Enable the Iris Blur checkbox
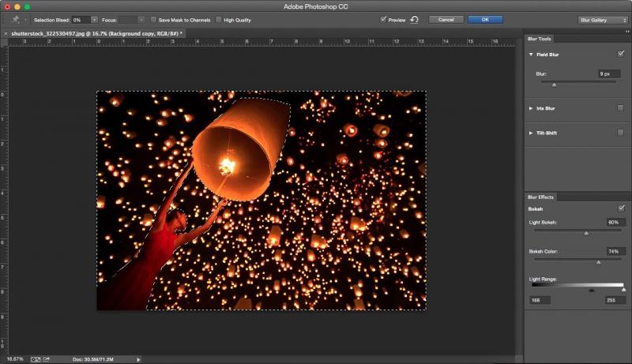This screenshot has width=632, height=364. tap(620, 107)
